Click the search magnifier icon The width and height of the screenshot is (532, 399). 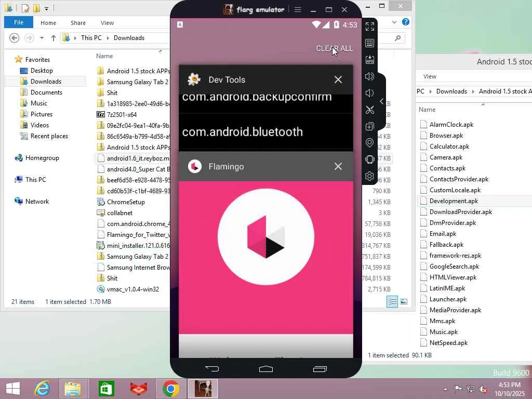(x=397, y=38)
